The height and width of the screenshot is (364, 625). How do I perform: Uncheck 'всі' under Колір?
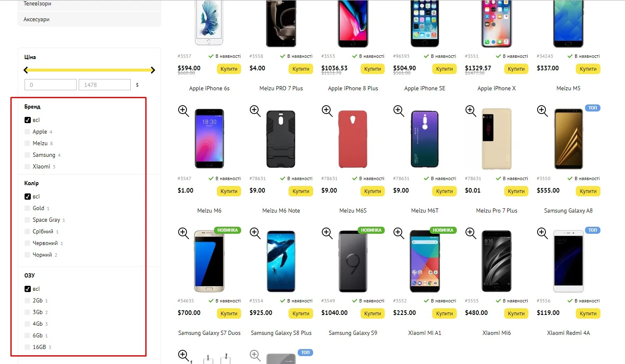point(27,197)
